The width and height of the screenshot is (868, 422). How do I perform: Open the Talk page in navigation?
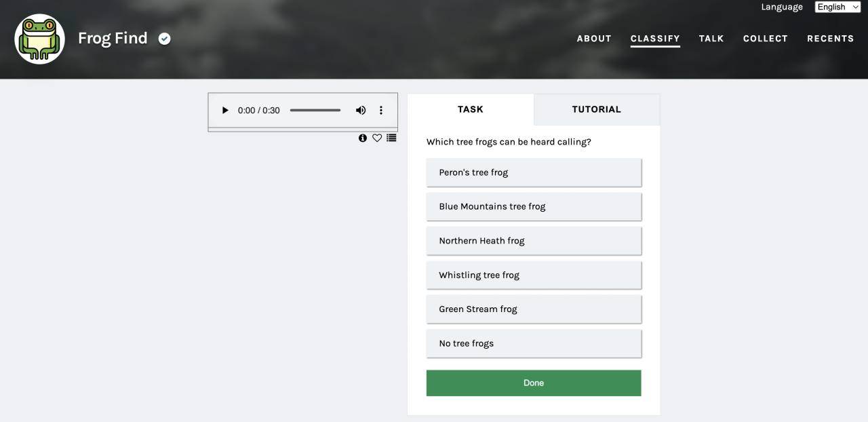(711, 39)
